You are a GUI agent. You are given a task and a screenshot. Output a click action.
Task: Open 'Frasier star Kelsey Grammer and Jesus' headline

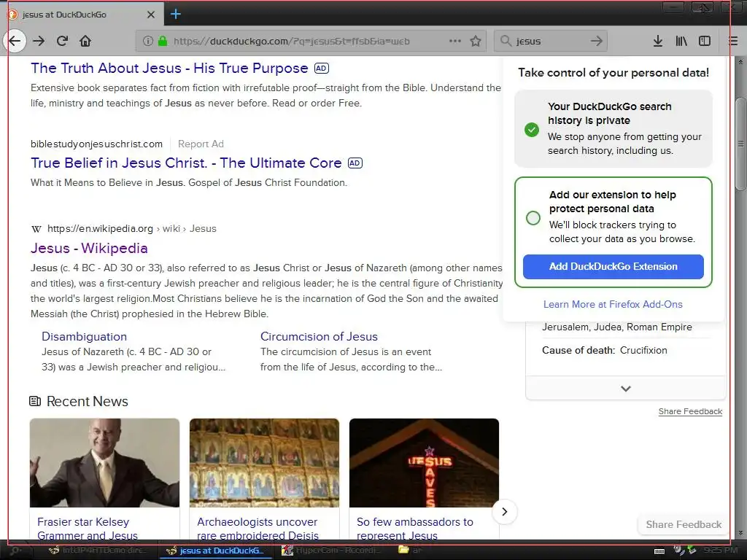point(88,529)
